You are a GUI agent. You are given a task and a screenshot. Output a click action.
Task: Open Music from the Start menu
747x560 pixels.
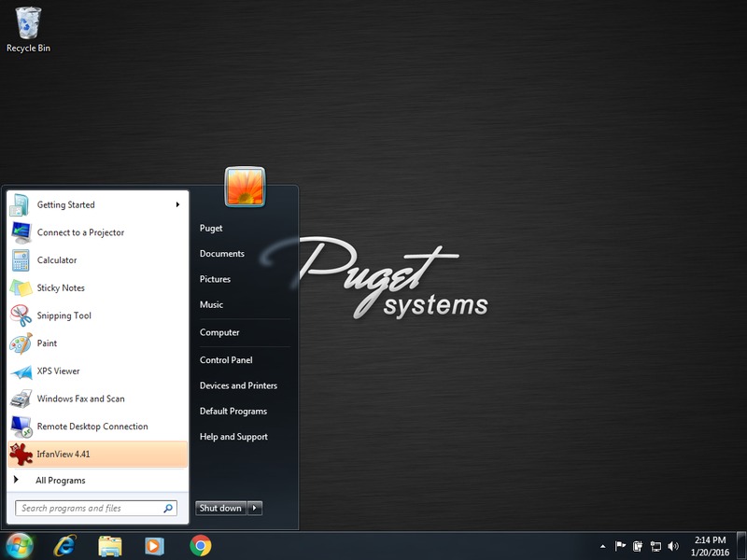(x=212, y=305)
